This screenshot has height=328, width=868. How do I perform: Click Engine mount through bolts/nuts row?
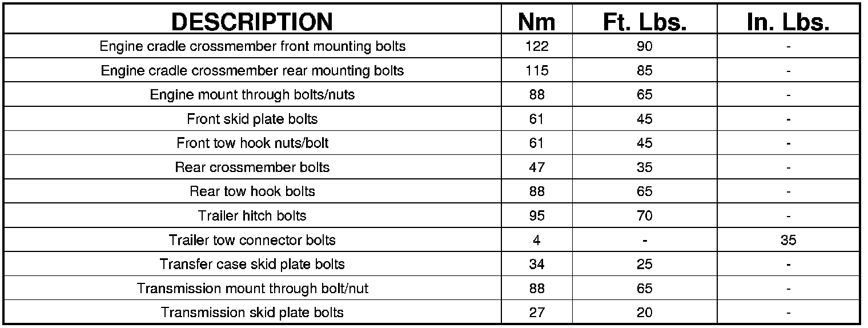tap(252, 95)
